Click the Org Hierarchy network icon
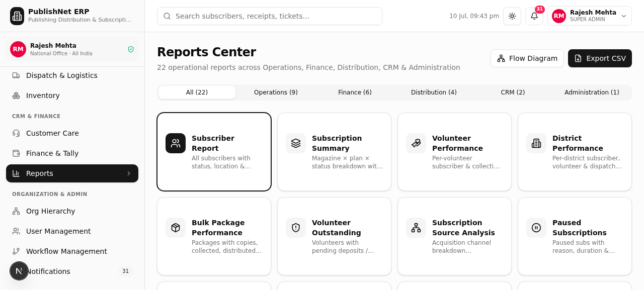 (x=16, y=211)
